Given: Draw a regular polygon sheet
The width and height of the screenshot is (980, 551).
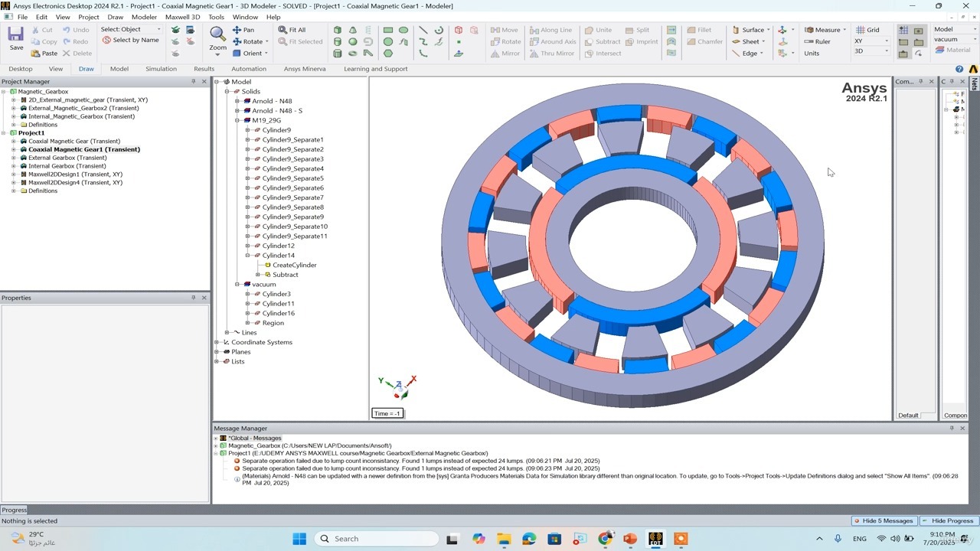Looking at the screenshot, I should click(388, 54).
